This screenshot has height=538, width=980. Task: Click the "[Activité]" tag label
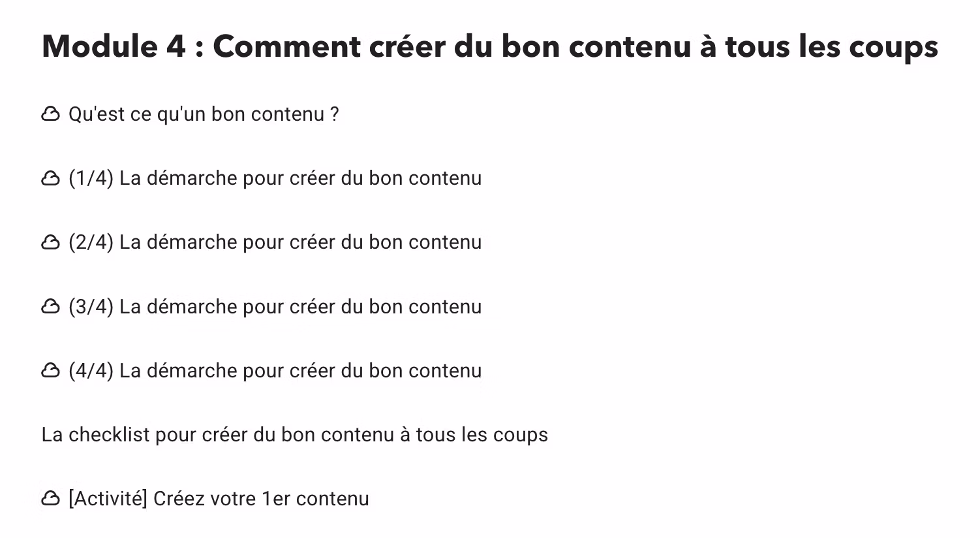click(108, 499)
